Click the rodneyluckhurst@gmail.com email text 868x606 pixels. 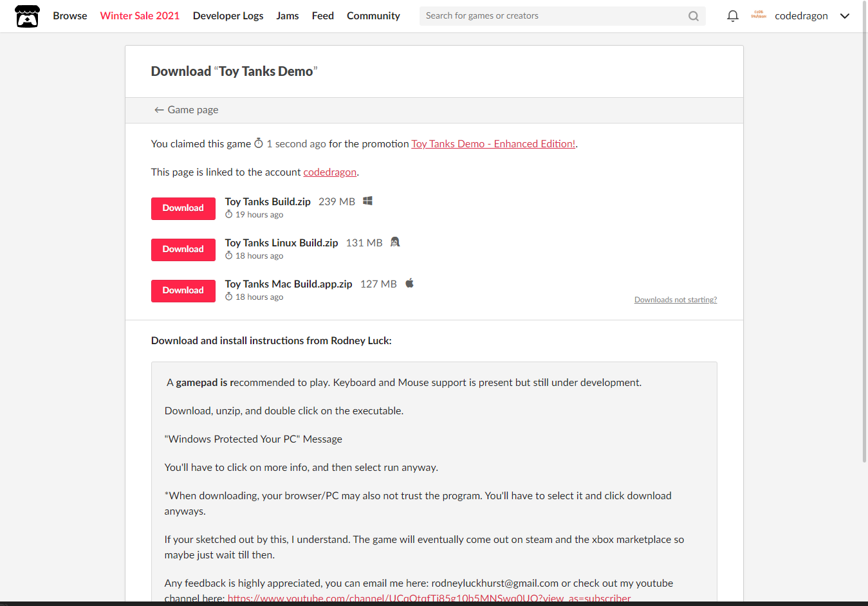pos(495,583)
